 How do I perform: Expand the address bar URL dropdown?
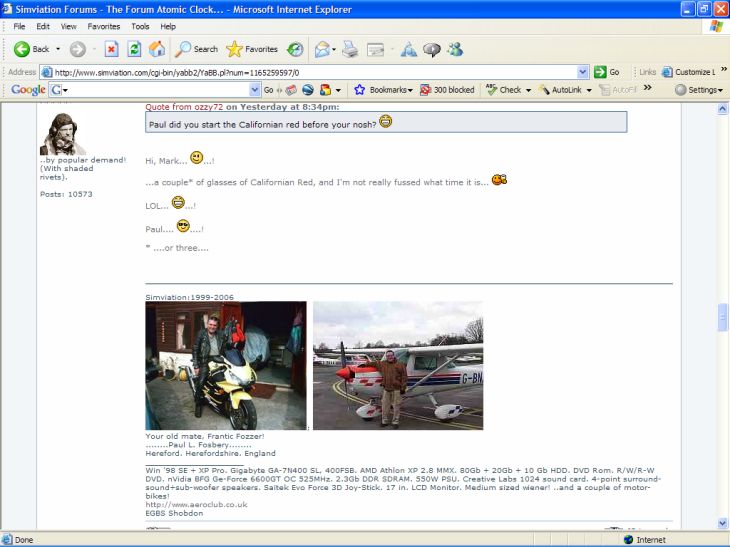point(583,72)
